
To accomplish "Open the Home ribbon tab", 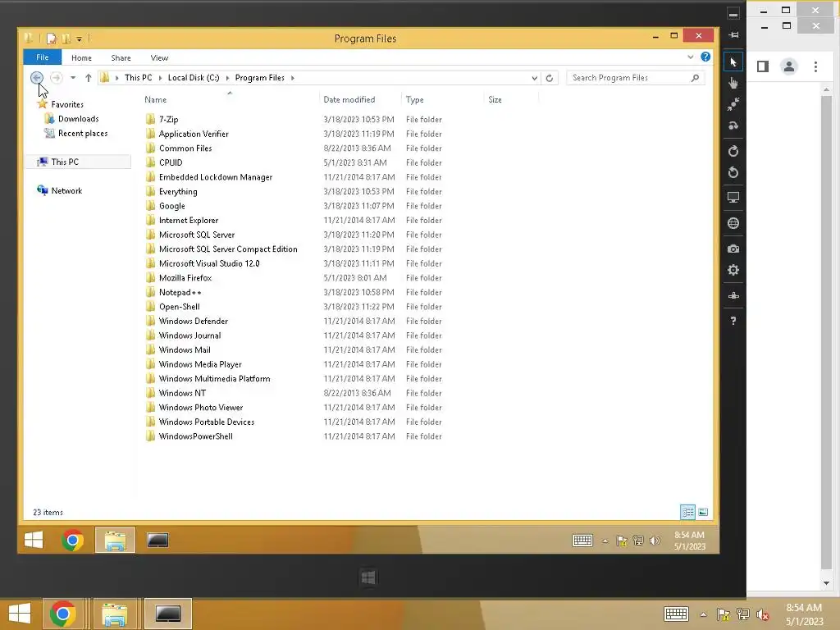I will 81,58.
